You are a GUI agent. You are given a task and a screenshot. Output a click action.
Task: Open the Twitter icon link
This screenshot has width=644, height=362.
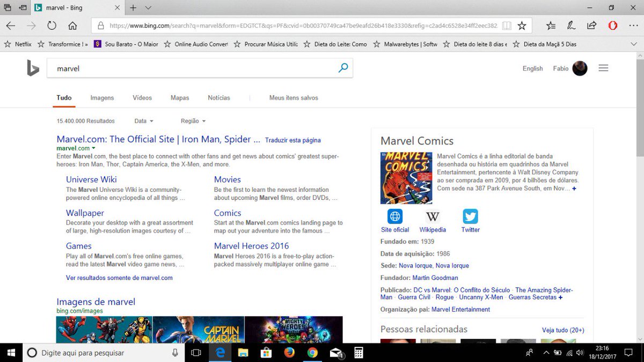click(x=470, y=216)
